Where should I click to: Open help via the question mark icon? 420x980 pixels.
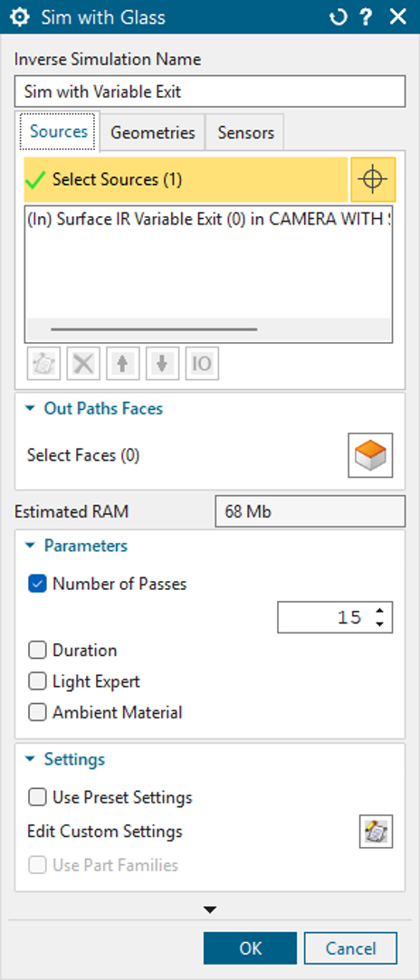(x=367, y=17)
